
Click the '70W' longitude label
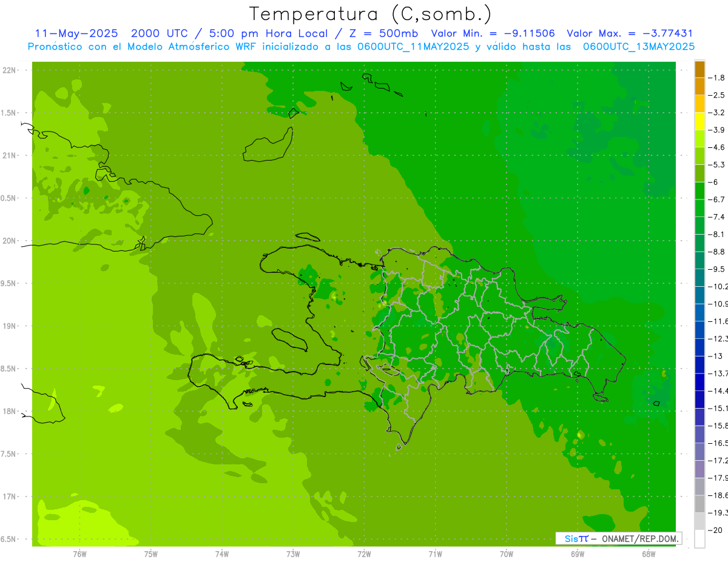[x=507, y=554]
